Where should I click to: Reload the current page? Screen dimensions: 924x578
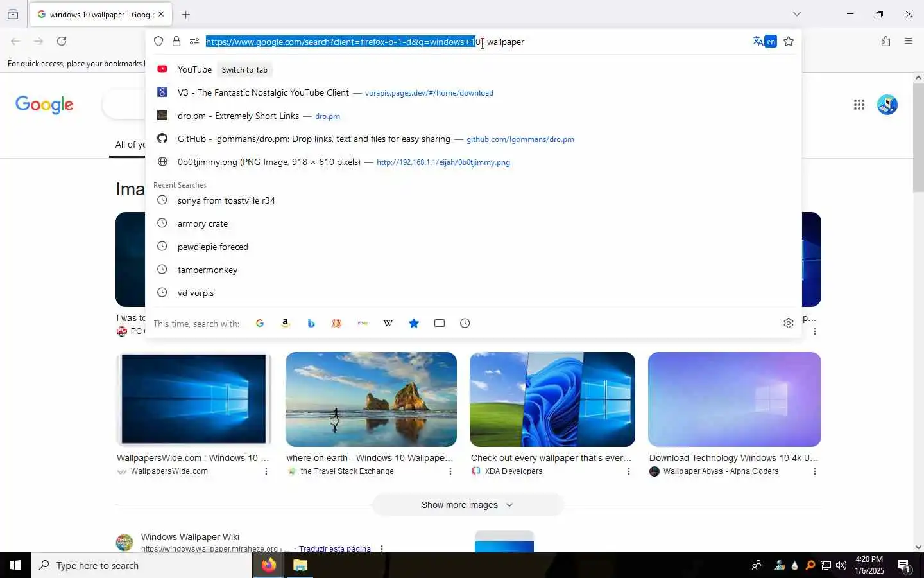coord(62,42)
